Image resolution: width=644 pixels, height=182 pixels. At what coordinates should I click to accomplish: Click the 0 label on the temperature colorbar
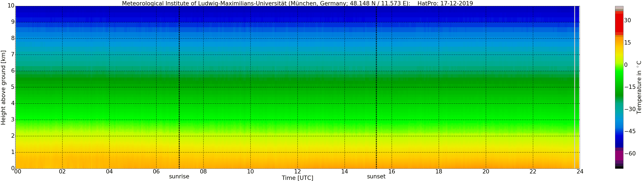click(x=626, y=65)
